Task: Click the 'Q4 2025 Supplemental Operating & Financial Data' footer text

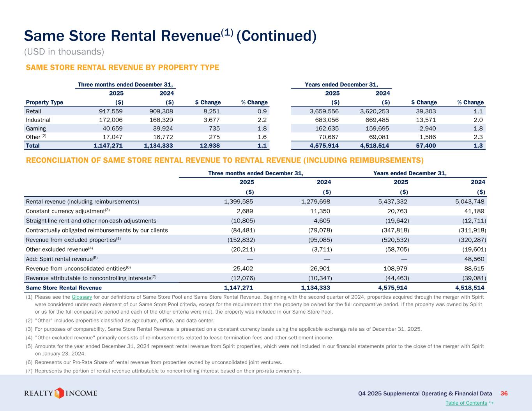Action: click(425, 393)
